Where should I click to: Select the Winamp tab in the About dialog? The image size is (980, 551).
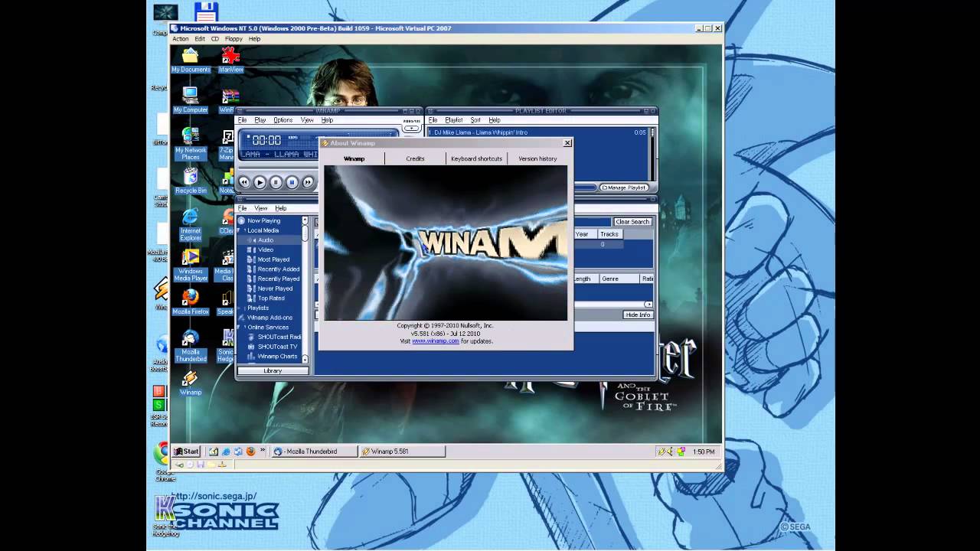[354, 158]
